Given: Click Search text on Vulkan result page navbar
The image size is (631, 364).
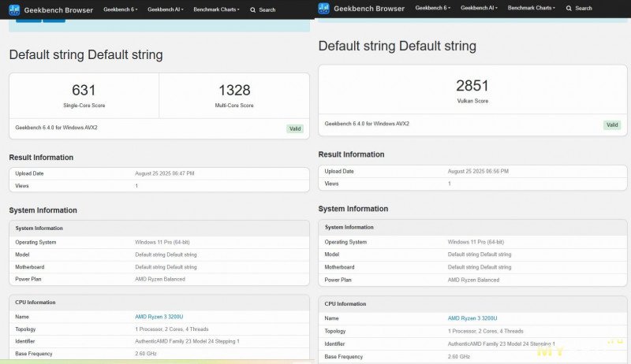Looking at the screenshot, I should 584,9.
